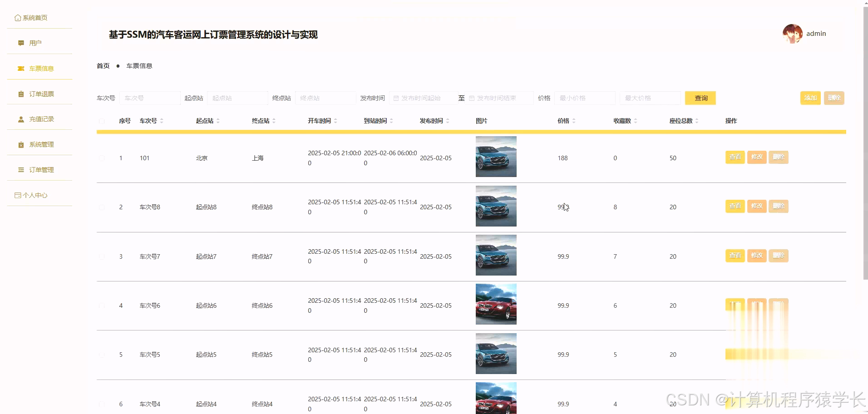Select the 充值记录 person icon
The width and height of the screenshot is (868, 414).
pos(21,119)
